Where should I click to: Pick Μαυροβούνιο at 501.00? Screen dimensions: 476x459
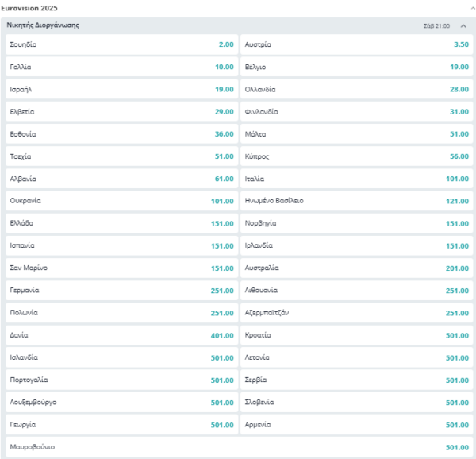pyautogui.click(x=240, y=447)
